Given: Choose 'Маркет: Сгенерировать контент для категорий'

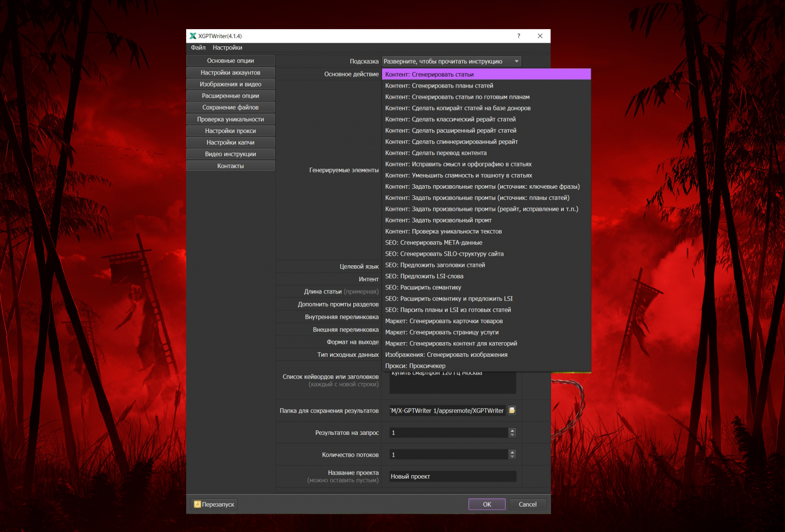Looking at the screenshot, I should click(x=487, y=343).
